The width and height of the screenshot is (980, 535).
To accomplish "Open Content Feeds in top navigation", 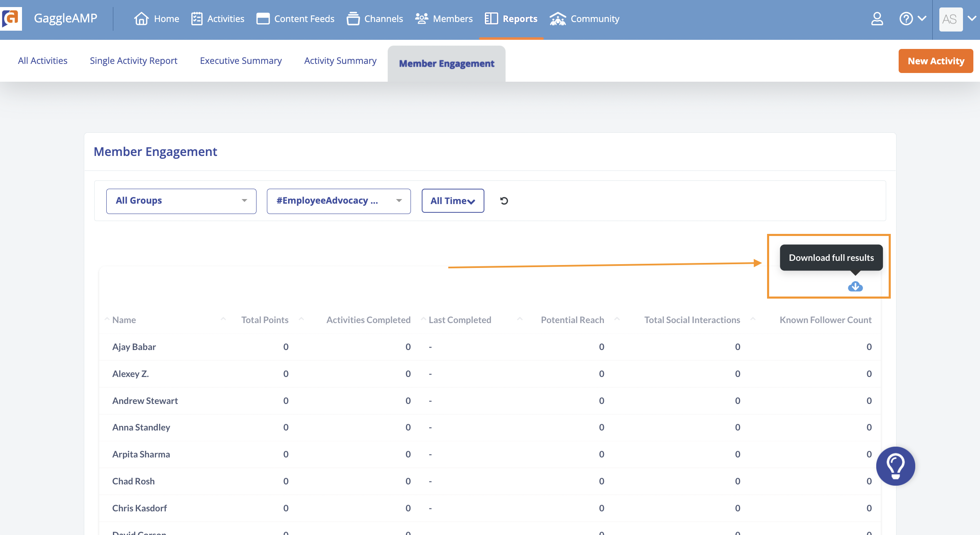I will coord(304,19).
